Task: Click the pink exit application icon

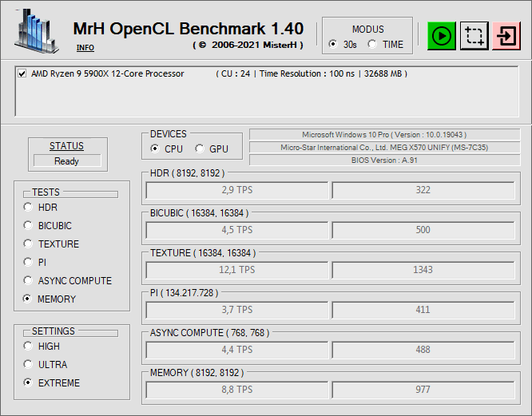Action: pyautogui.click(x=506, y=36)
